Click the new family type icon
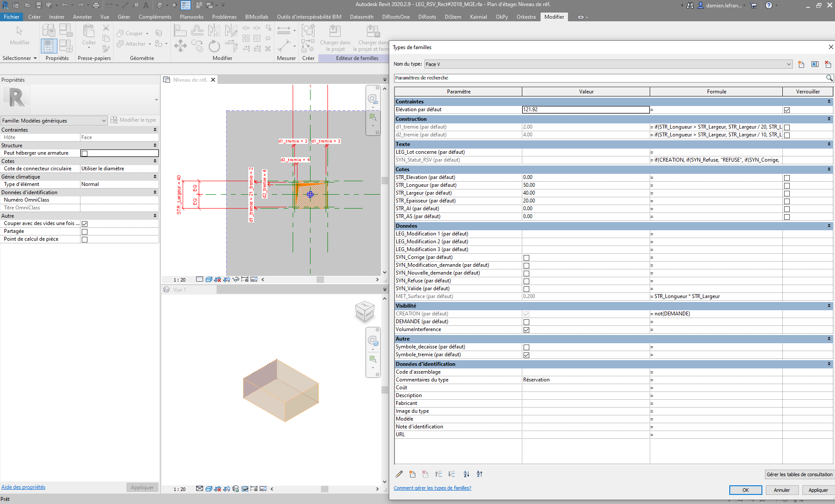835x504 pixels. tap(801, 64)
